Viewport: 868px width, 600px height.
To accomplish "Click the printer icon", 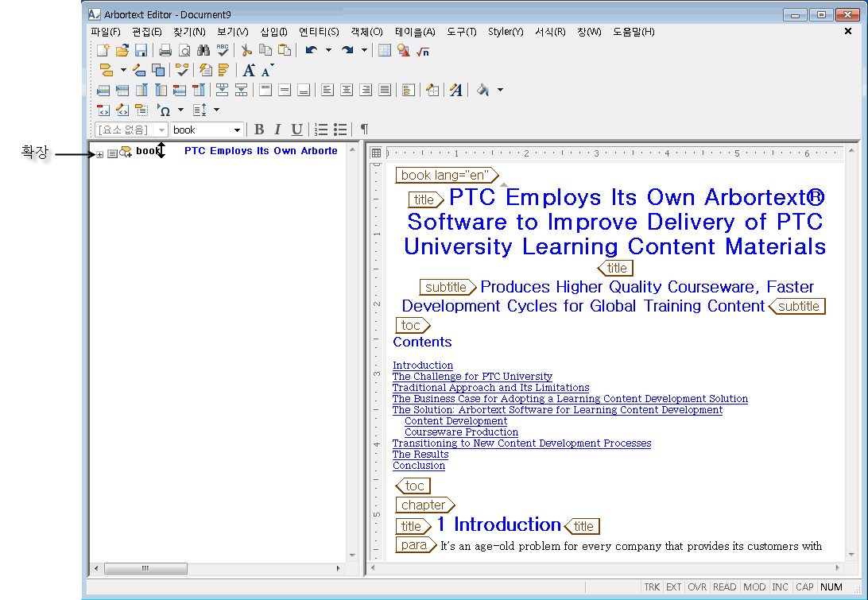I will pyautogui.click(x=165, y=51).
